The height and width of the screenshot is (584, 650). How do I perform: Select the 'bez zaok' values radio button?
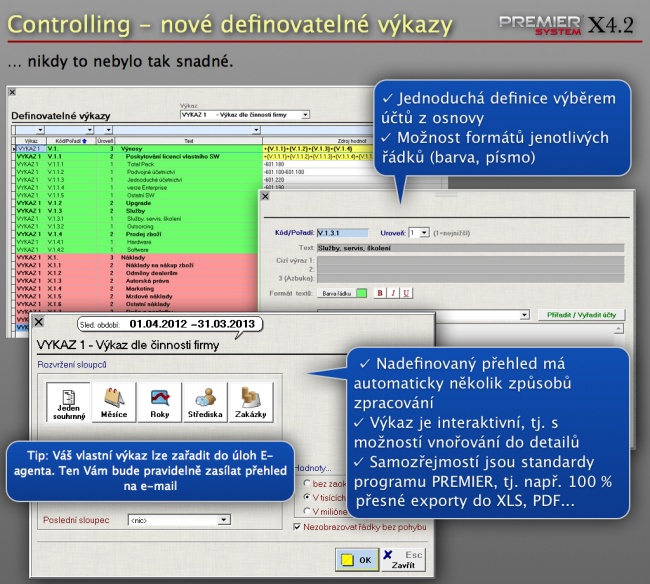pyautogui.click(x=307, y=483)
